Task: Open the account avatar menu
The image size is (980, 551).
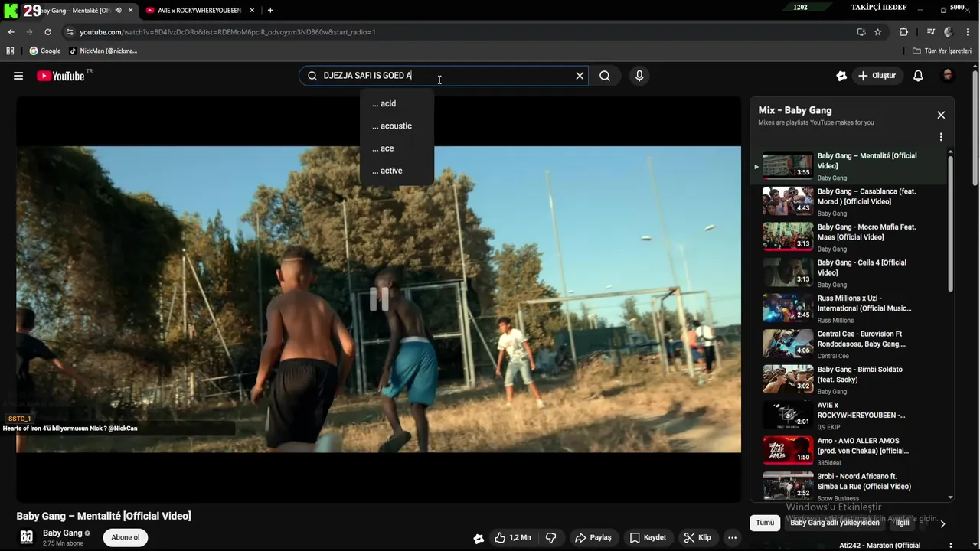Action: pos(948,76)
